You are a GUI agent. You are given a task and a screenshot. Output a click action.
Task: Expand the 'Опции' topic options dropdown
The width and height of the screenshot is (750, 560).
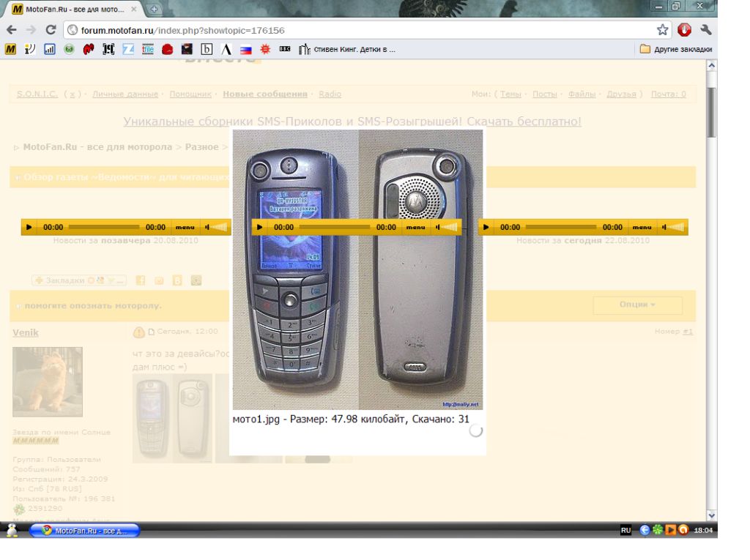point(638,305)
